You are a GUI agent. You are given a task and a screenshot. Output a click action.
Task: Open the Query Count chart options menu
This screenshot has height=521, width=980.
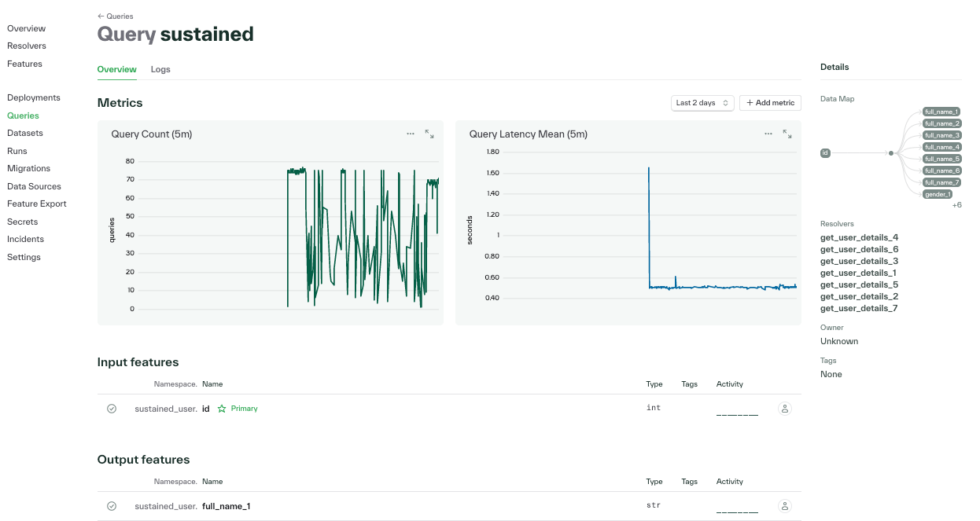tap(410, 134)
